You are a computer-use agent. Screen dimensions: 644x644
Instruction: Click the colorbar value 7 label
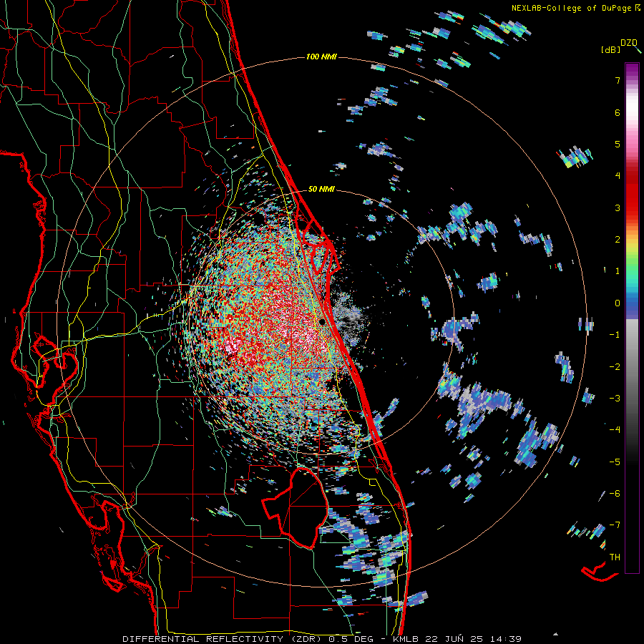point(618,80)
